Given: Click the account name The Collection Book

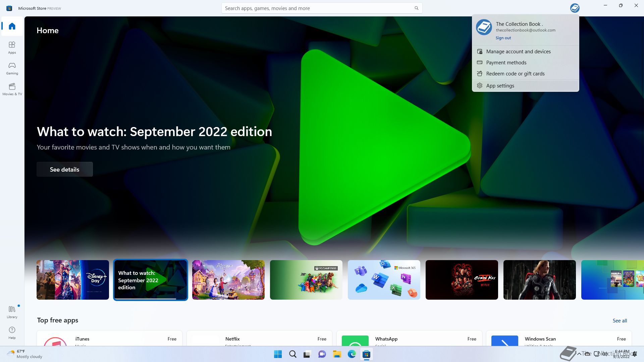Looking at the screenshot, I should (519, 24).
